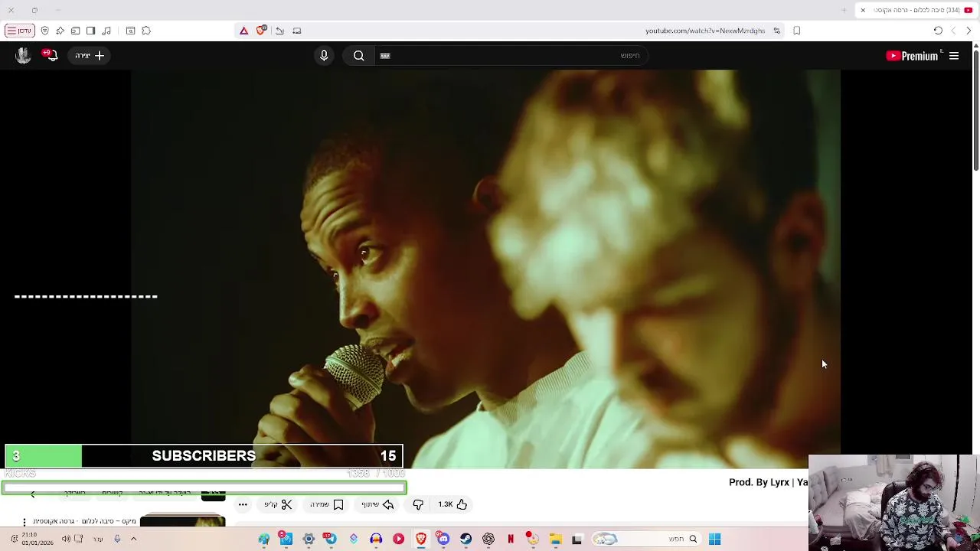This screenshot has height=551, width=980.
Task: Open site settings icon beside URL
Action: (x=776, y=31)
